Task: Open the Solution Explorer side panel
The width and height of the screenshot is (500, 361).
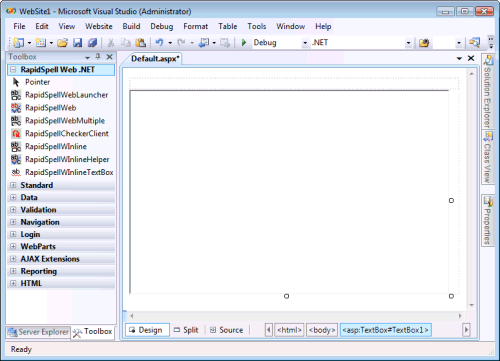Action: coord(488,91)
